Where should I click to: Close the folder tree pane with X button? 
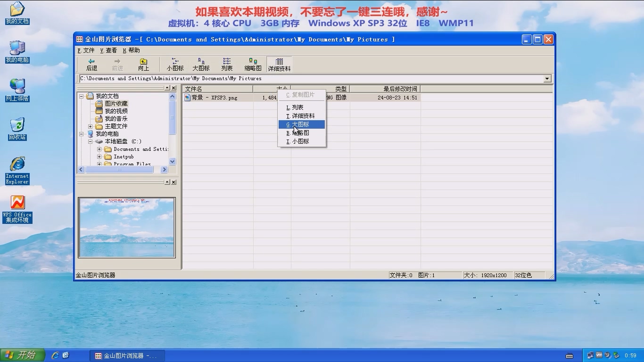173,88
